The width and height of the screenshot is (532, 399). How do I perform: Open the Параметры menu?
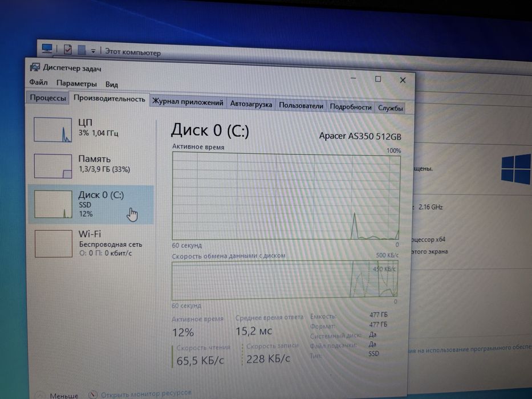[x=76, y=83]
